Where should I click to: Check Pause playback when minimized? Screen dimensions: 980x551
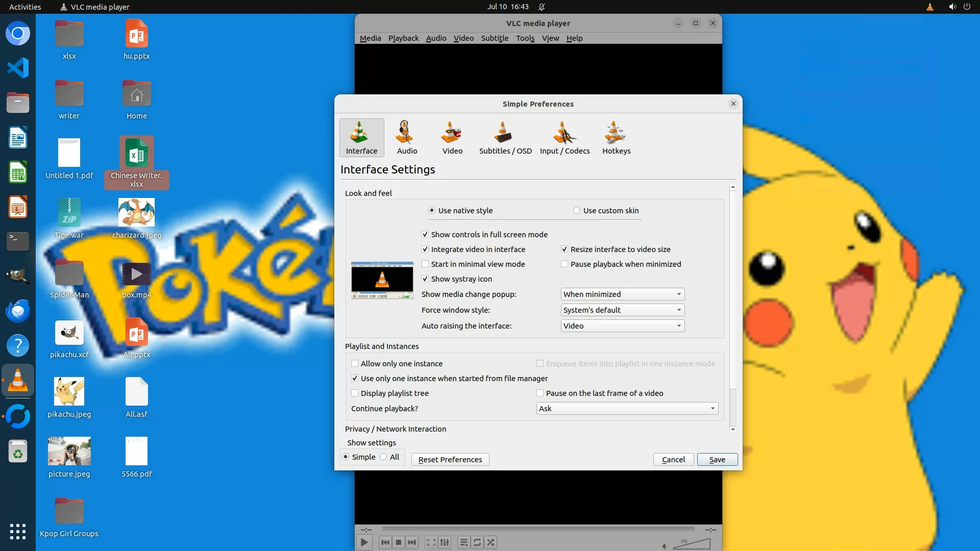(x=565, y=264)
